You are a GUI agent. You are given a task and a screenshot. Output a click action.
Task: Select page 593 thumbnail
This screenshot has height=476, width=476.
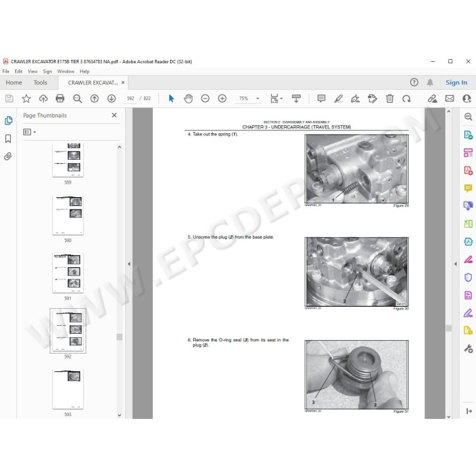[68, 389]
